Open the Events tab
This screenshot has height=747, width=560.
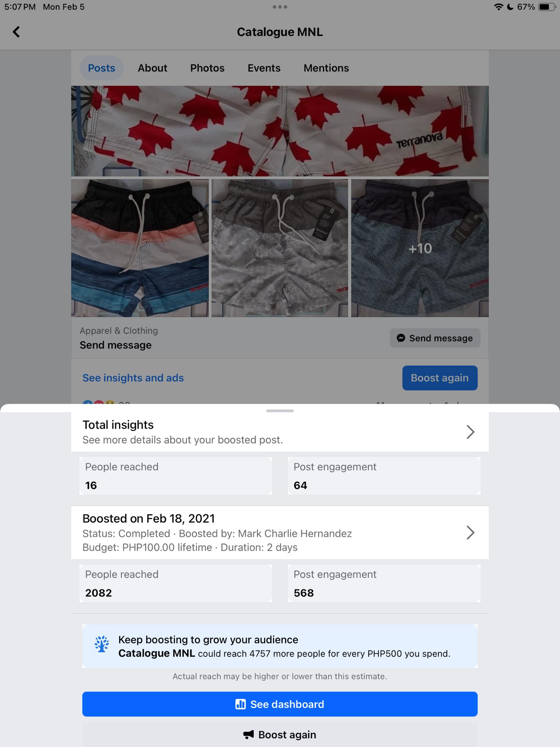(264, 68)
